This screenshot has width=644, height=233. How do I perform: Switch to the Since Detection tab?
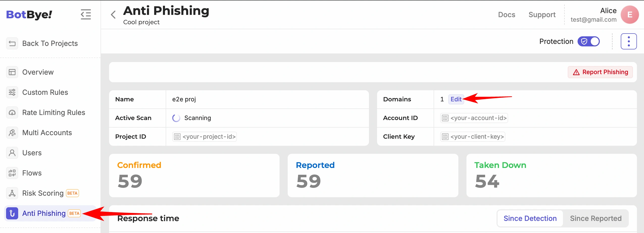click(530, 218)
